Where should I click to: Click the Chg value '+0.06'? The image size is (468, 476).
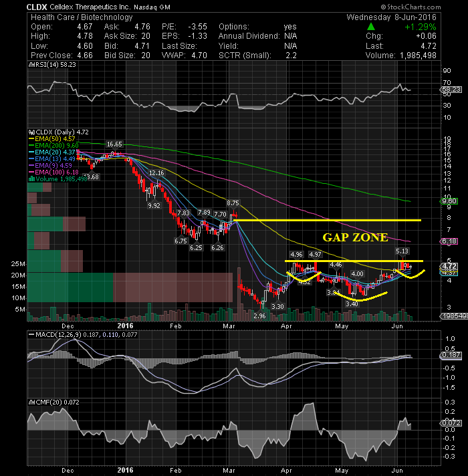click(426, 36)
